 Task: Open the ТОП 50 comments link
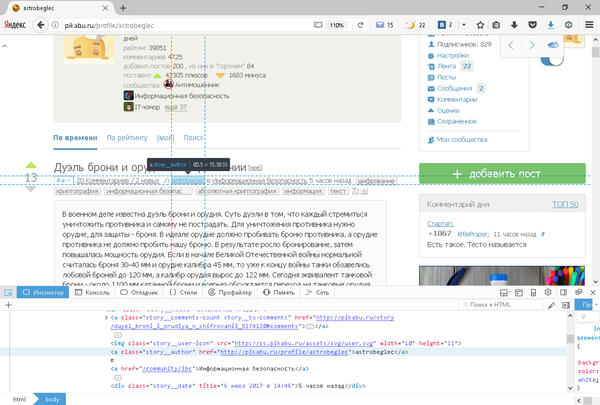565,204
